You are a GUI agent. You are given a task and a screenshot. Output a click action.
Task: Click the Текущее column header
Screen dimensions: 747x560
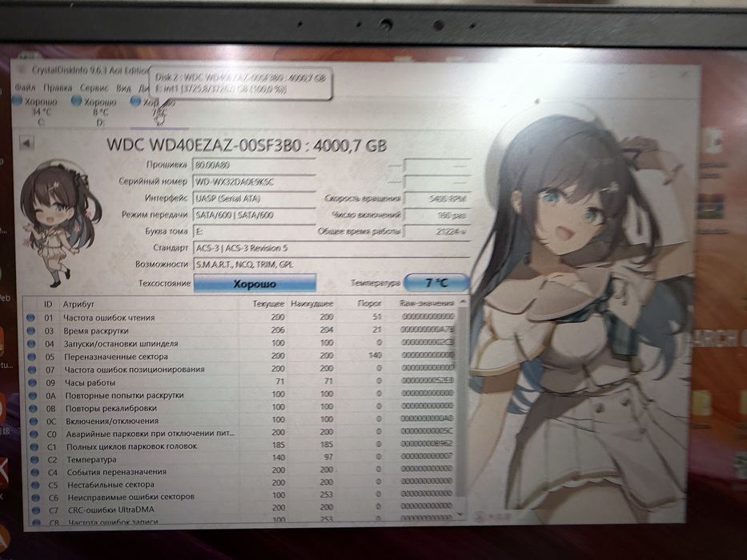coord(268,303)
